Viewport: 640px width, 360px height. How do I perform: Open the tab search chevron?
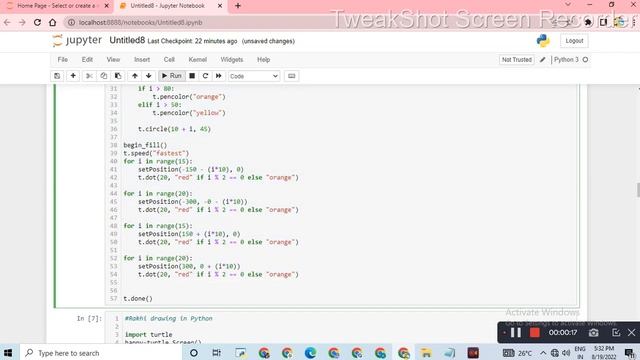[x=568, y=4]
